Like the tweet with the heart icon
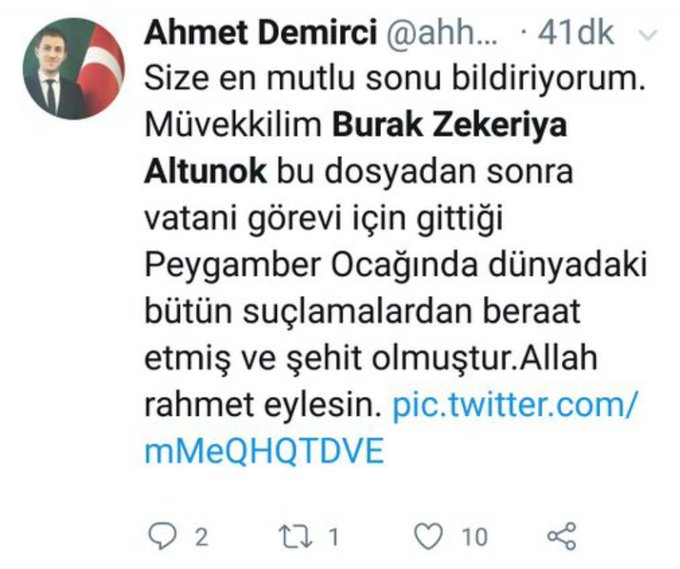Screen dimensions: 680x569 click(x=429, y=536)
